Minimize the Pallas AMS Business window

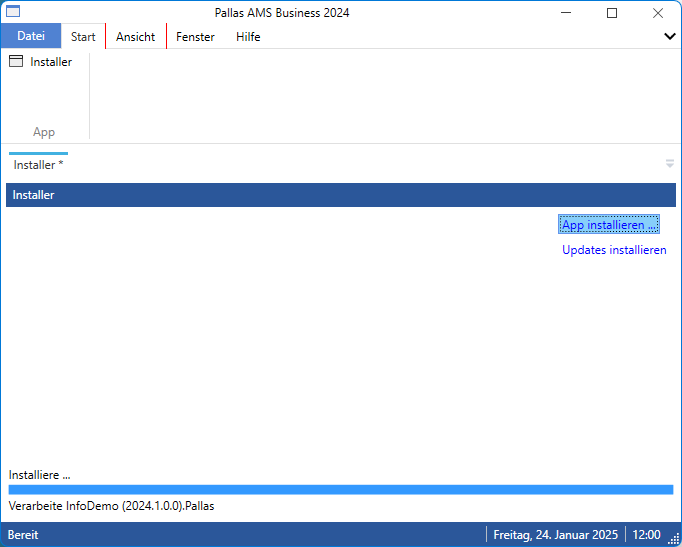point(566,13)
